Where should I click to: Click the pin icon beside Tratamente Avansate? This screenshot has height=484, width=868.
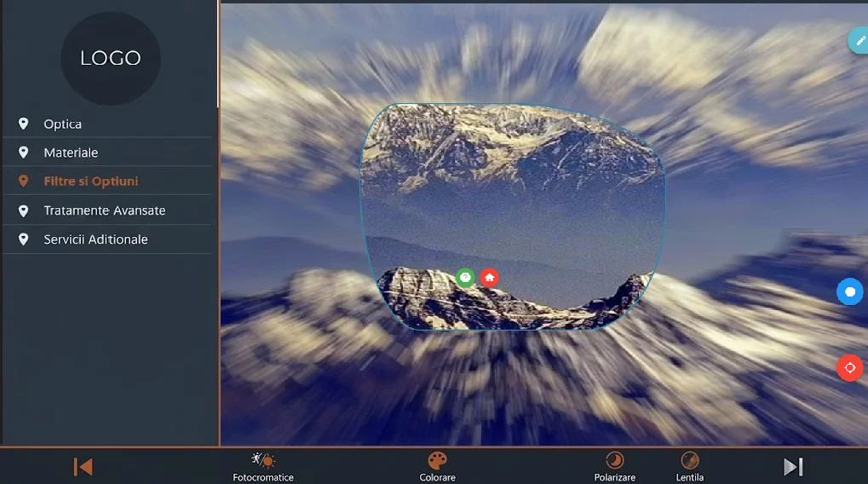pos(23,210)
